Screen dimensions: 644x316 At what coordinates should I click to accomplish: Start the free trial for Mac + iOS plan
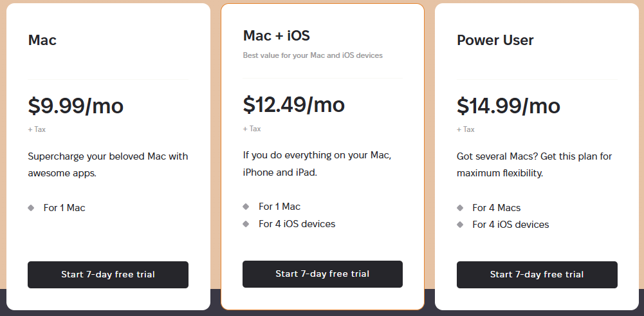[x=322, y=274]
